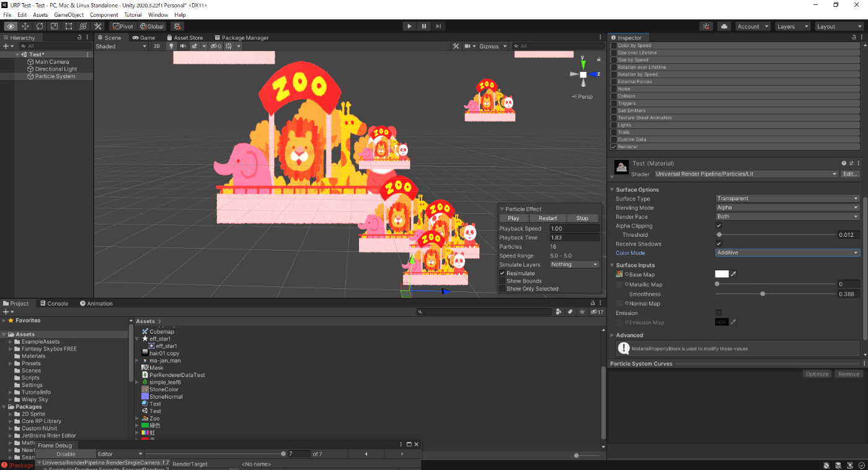Start Play mode

click(409, 26)
